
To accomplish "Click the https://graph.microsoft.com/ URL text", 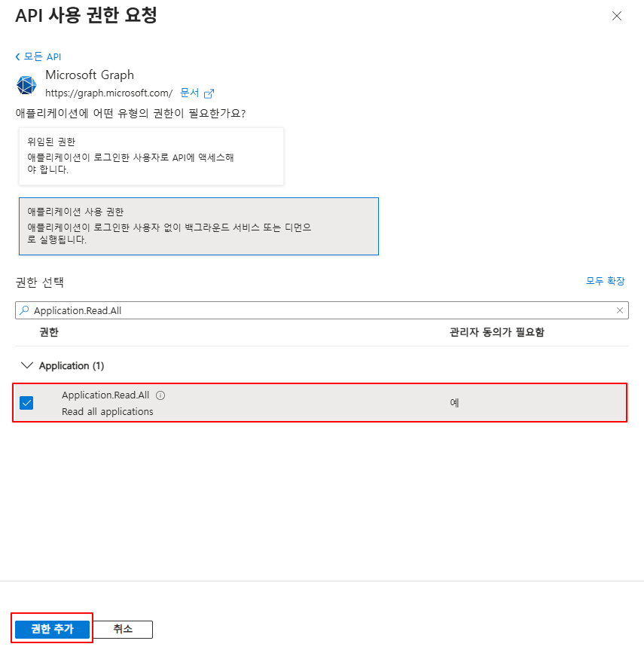I will [x=108, y=93].
